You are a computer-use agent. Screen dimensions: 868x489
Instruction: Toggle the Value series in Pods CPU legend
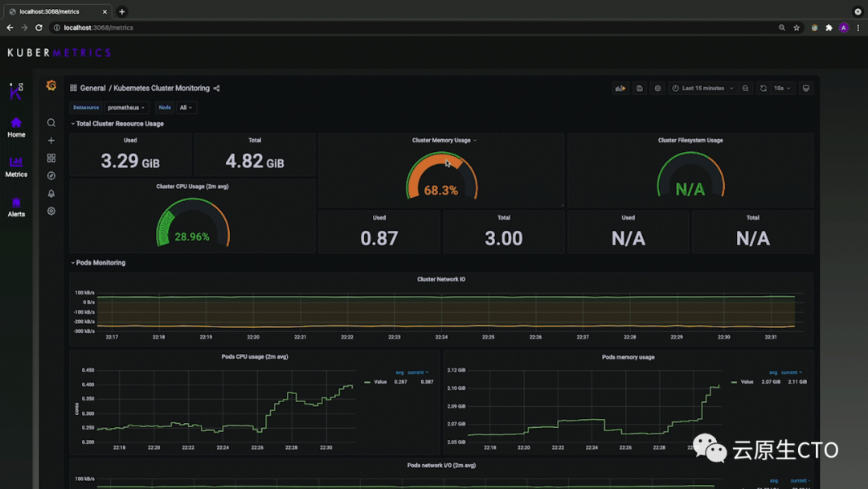(376, 381)
